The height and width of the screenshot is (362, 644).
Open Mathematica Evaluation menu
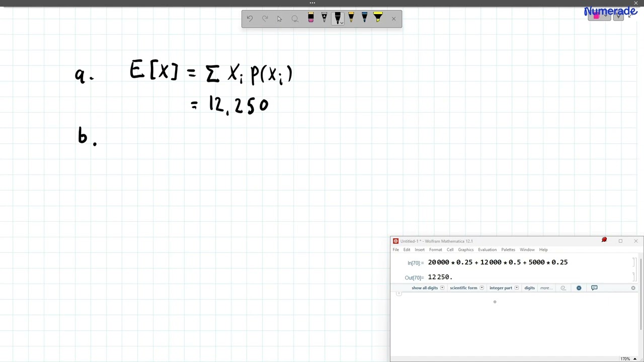pos(487,249)
